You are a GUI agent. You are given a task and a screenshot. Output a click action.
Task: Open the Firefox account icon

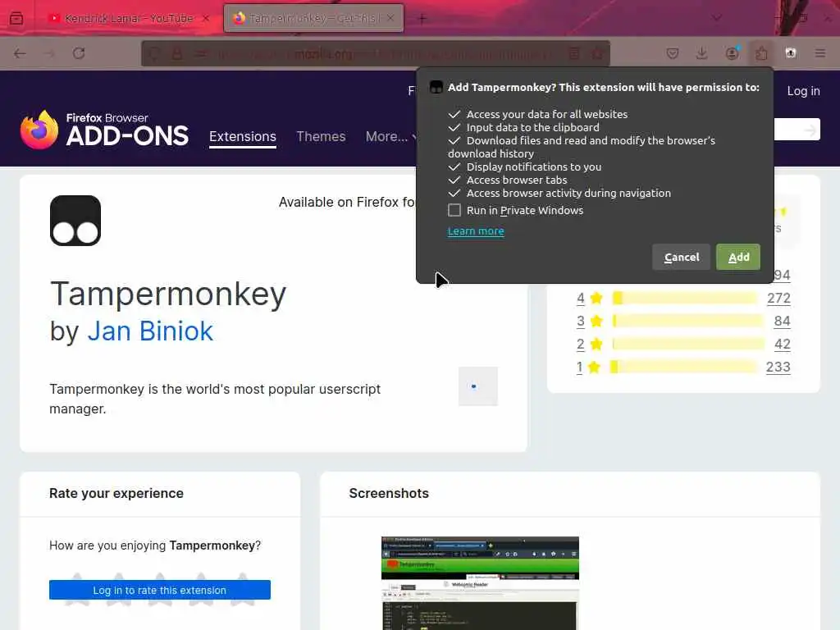pyautogui.click(x=732, y=53)
